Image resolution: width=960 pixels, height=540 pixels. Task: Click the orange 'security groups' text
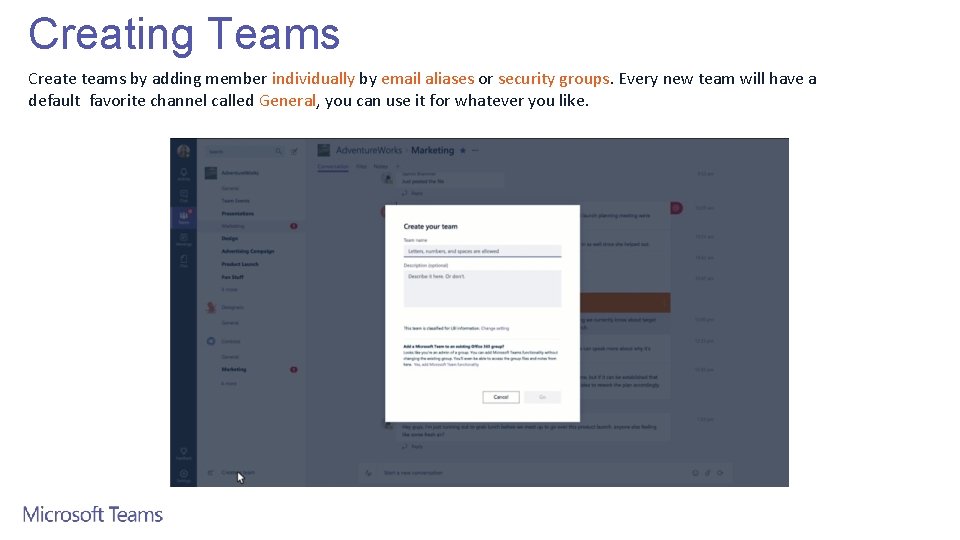pyautogui.click(x=553, y=79)
